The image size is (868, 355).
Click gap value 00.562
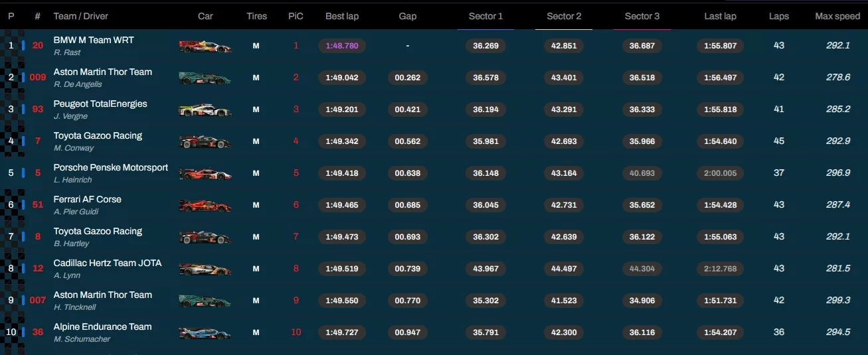tap(408, 141)
